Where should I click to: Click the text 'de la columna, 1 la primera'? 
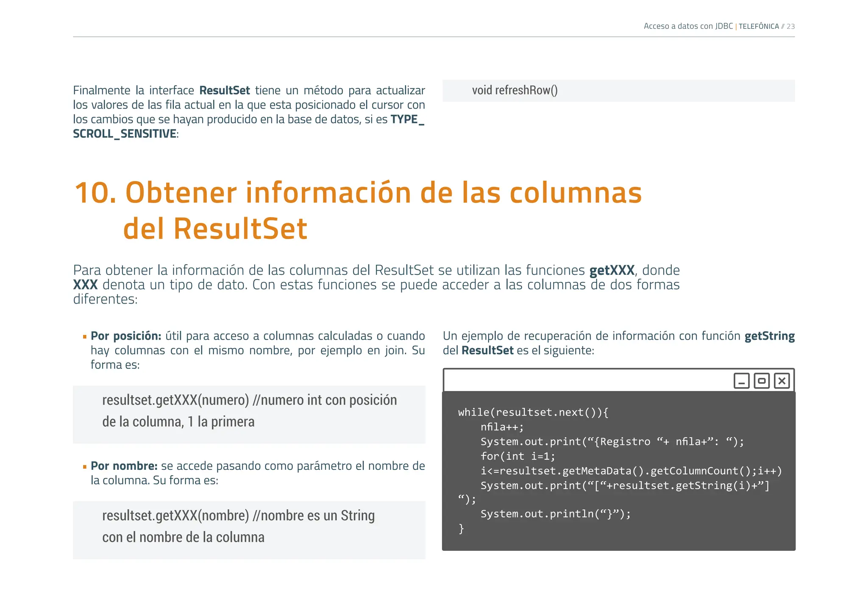pyautogui.click(x=178, y=421)
